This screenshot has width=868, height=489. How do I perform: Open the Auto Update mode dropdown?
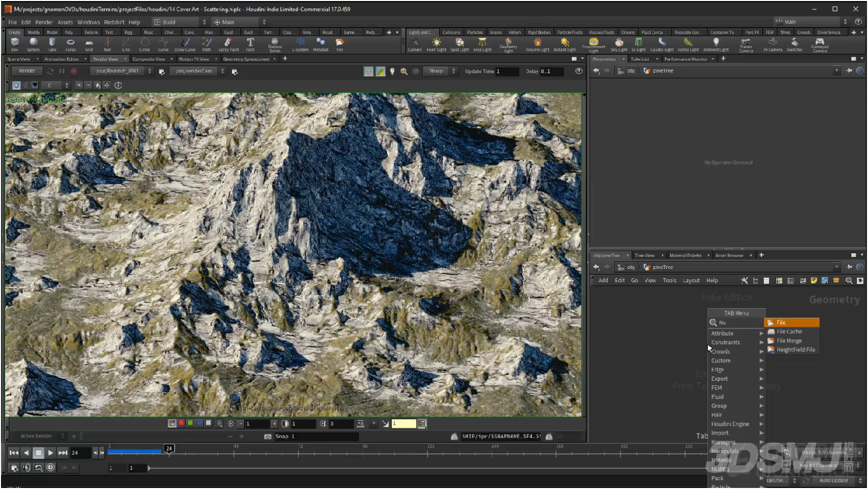tap(838, 481)
